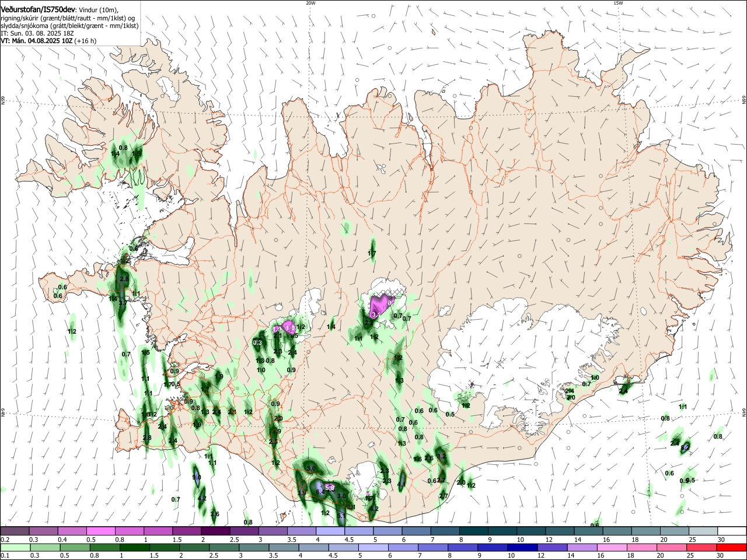Pick palest green 0.1–0.3 swatch in rain legend
Screen dimensions: 747x560
coord(16,547)
